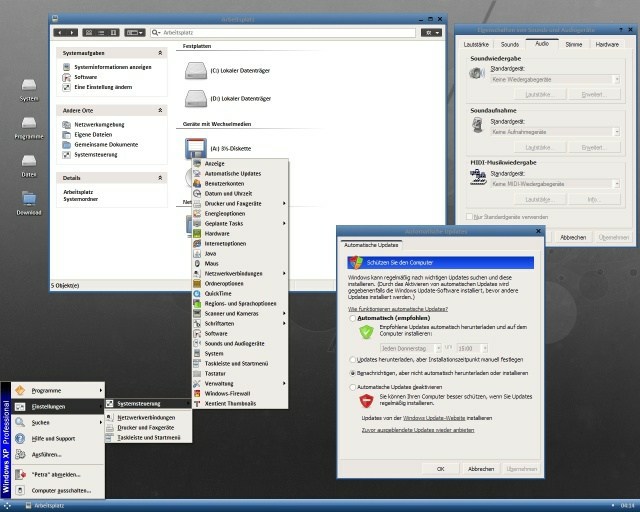The image size is (640, 512).
Task: Click the Hilfe und Support question icon
Action: pos(20,439)
